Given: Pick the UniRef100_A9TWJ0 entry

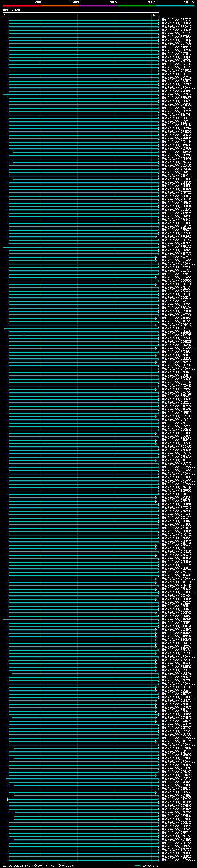Looking at the screenshot, I should [177, 54].
